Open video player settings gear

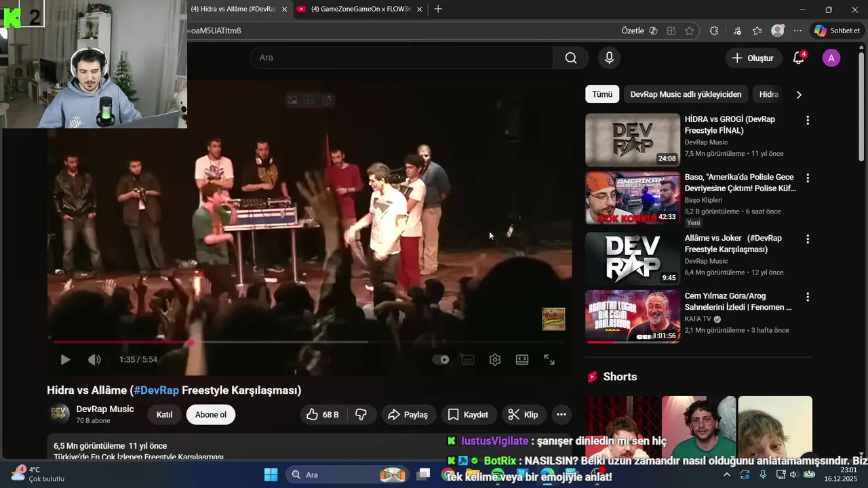(495, 360)
